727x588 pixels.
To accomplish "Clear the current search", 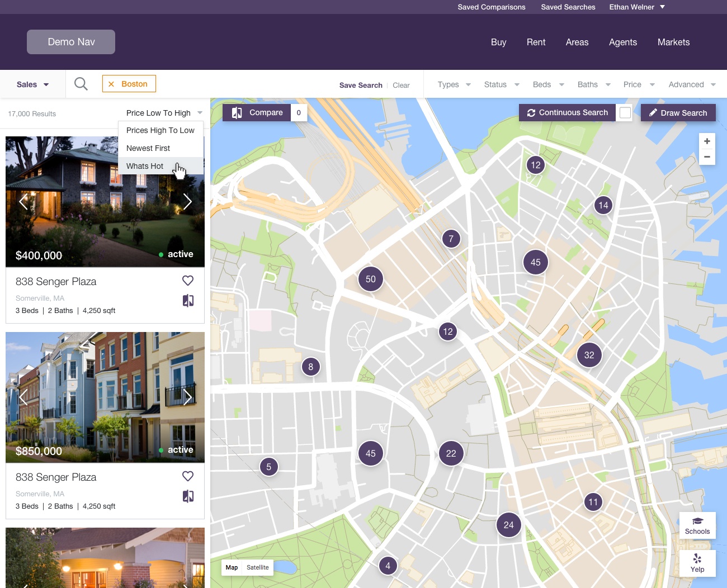I will [401, 85].
